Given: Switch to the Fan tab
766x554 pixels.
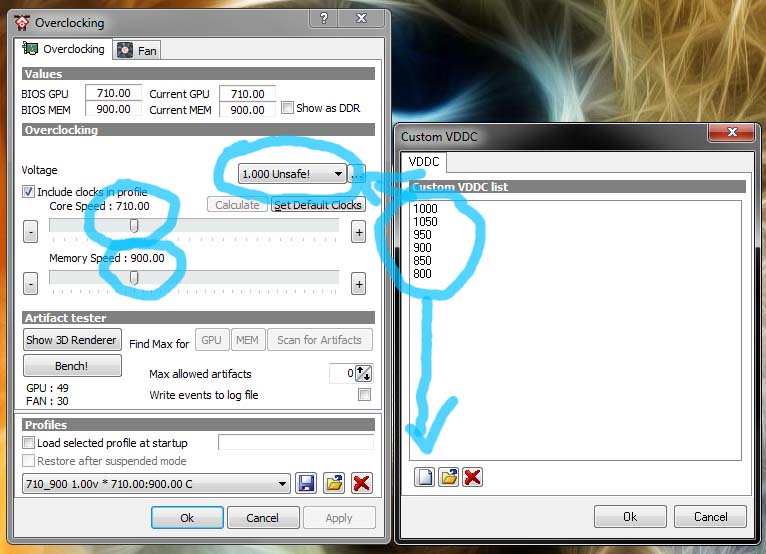Looking at the screenshot, I should pyautogui.click(x=137, y=50).
